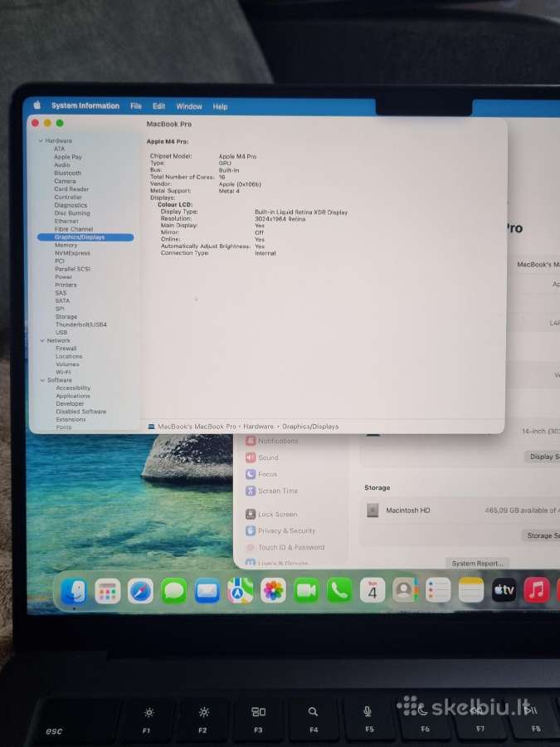Open Finder from the Dock
The height and width of the screenshot is (747, 560).
(74, 591)
